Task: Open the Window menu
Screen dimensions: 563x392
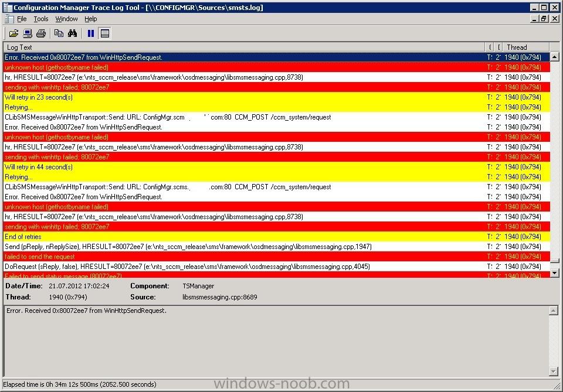Action: 66,19
